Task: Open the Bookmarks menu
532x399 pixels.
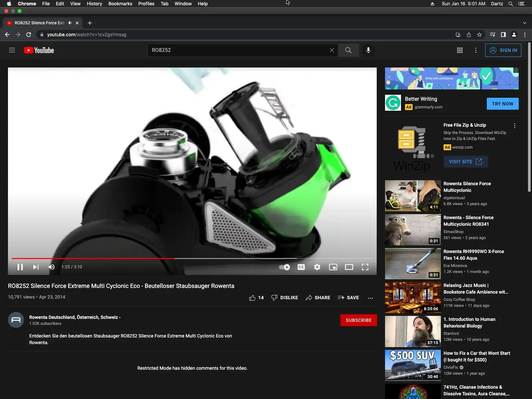Action: click(x=120, y=4)
